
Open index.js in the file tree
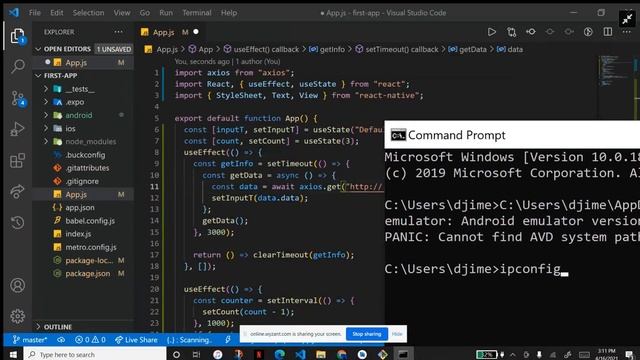point(83,234)
